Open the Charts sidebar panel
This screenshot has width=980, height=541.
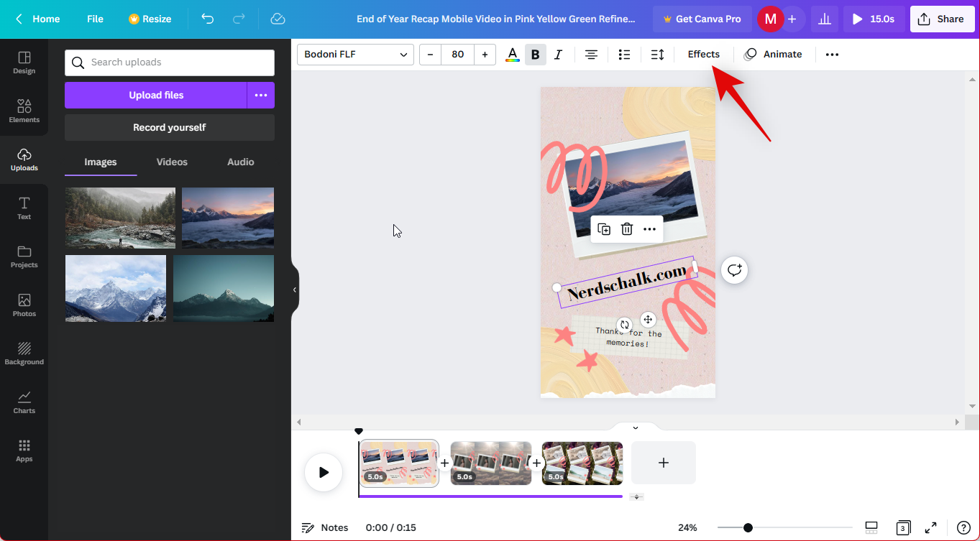click(x=24, y=402)
